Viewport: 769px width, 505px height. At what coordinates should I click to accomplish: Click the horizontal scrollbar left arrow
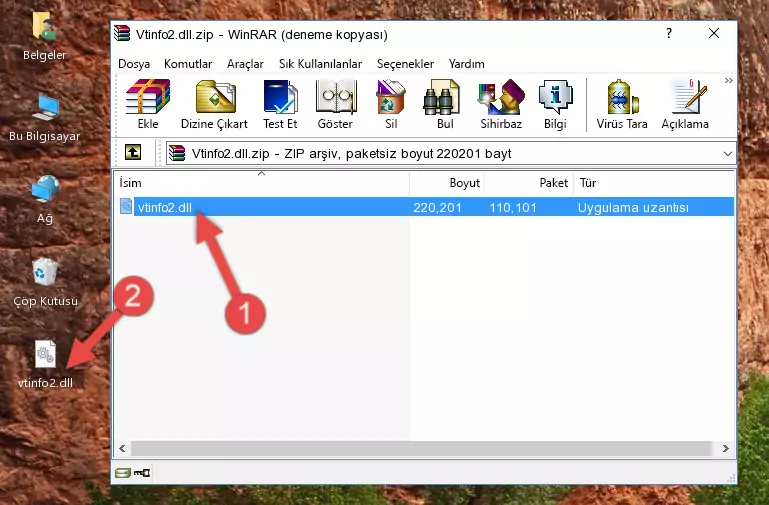122,448
